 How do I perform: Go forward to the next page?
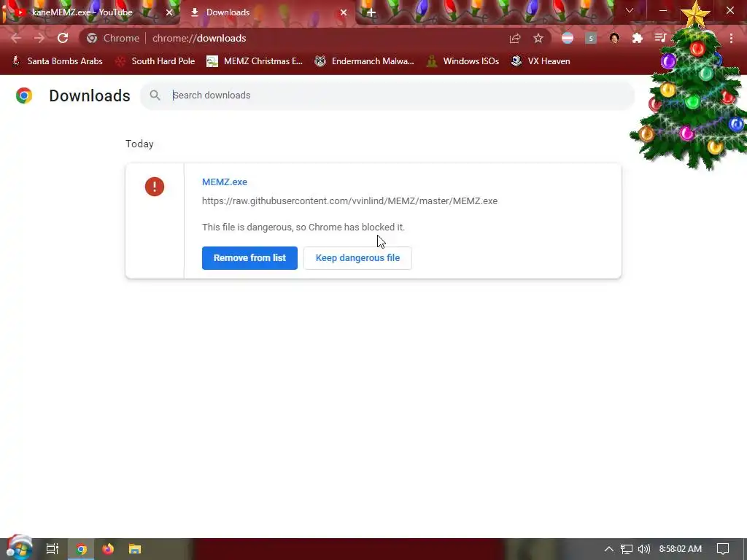pyautogui.click(x=39, y=38)
